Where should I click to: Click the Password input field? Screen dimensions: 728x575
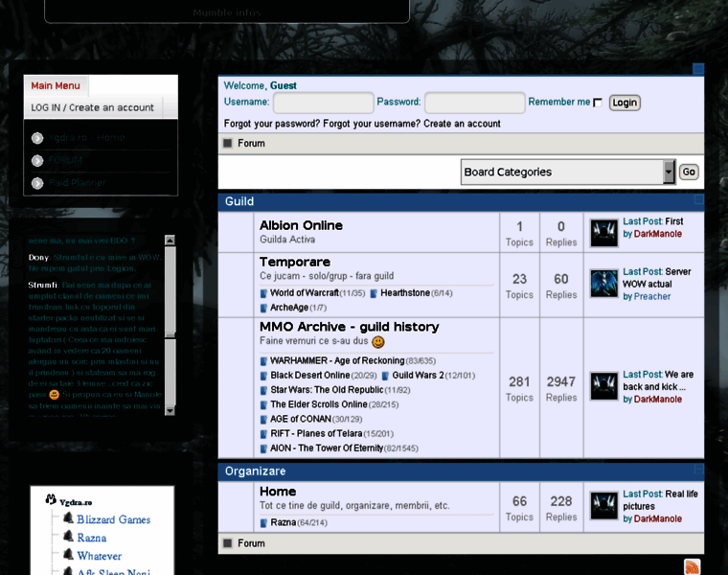click(x=475, y=103)
